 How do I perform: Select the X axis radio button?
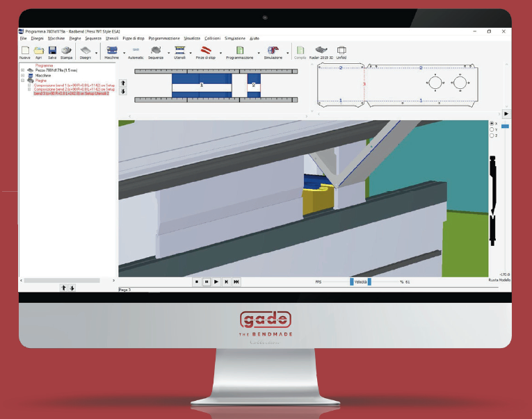pos(492,123)
